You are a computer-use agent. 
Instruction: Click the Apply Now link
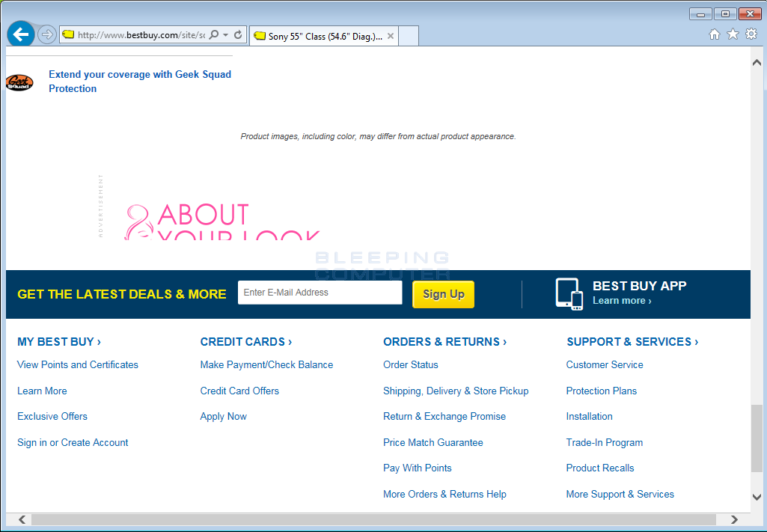click(224, 417)
